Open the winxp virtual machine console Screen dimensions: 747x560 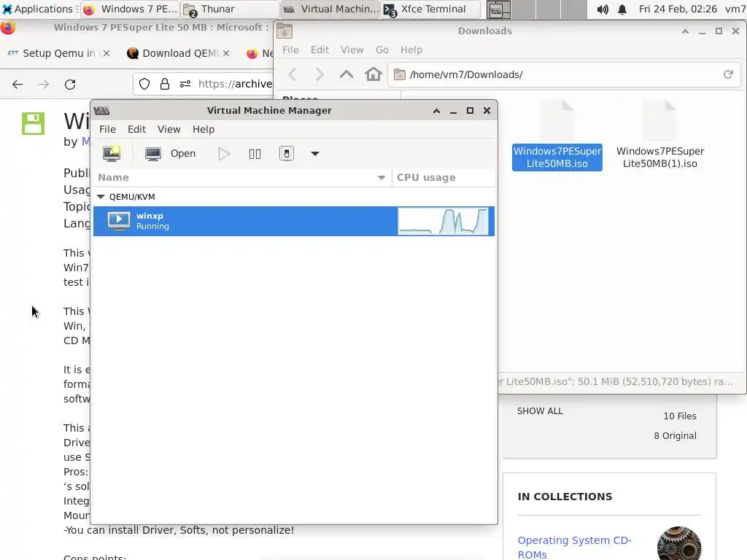pos(171,153)
